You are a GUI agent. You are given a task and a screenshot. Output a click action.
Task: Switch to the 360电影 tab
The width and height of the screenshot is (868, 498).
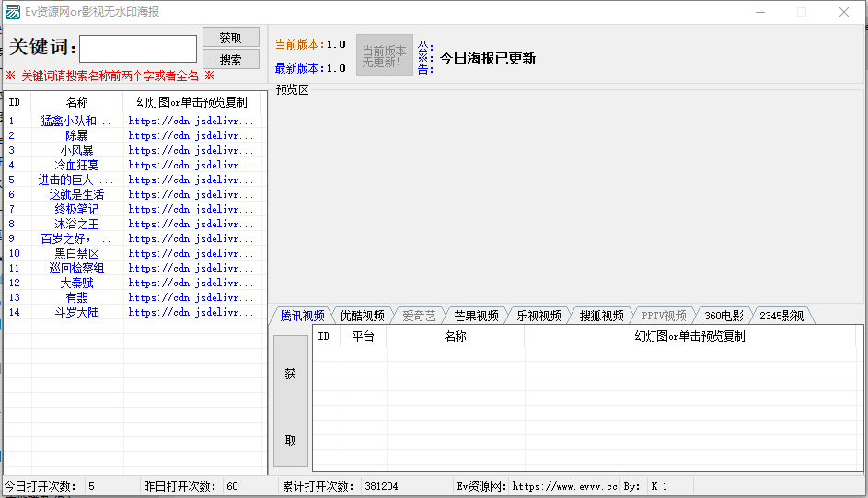coord(723,316)
